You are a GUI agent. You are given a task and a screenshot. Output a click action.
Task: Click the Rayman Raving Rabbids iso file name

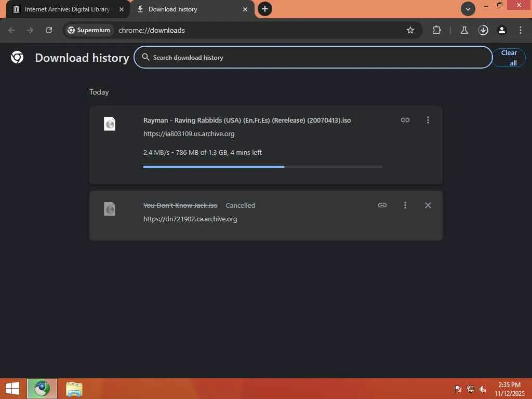(247, 120)
